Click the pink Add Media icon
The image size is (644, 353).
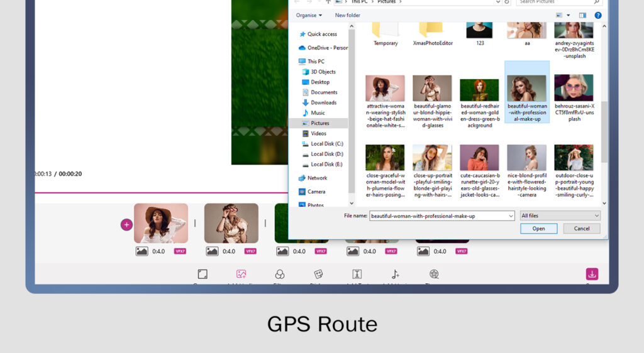tap(241, 274)
